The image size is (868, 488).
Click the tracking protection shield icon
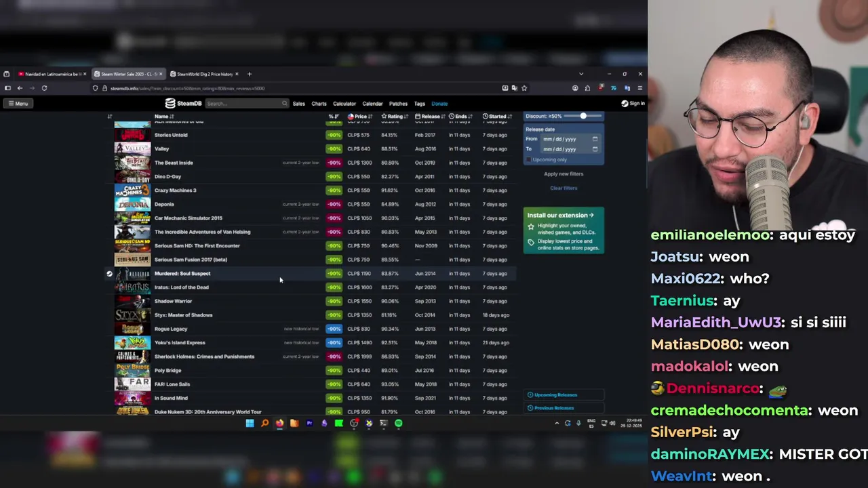click(x=96, y=88)
